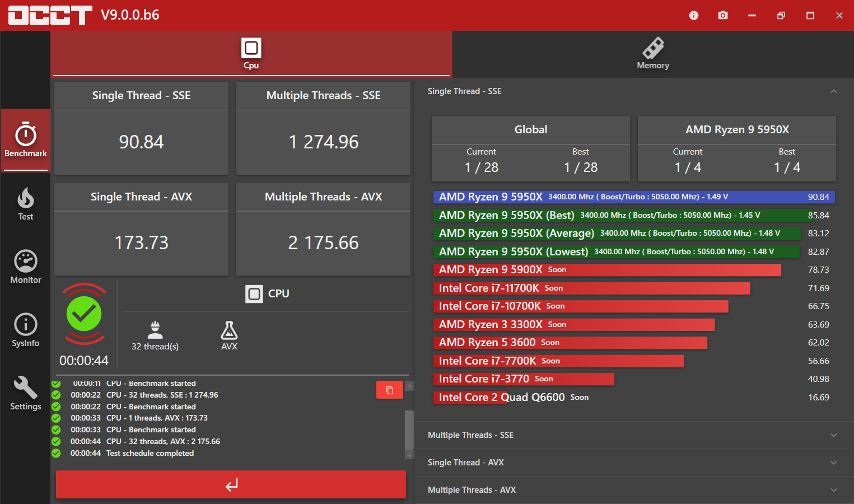Click the green check beside 'Test schedule completed'

point(56,453)
